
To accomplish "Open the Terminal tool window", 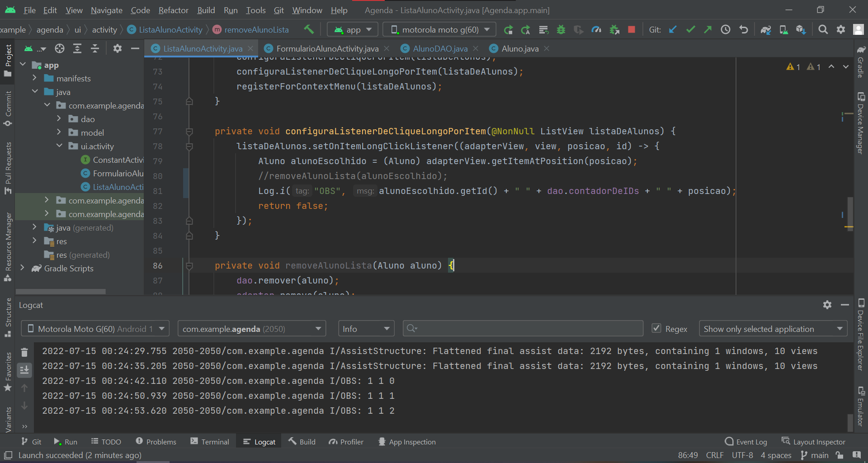I will pyautogui.click(x=210, y=442).
